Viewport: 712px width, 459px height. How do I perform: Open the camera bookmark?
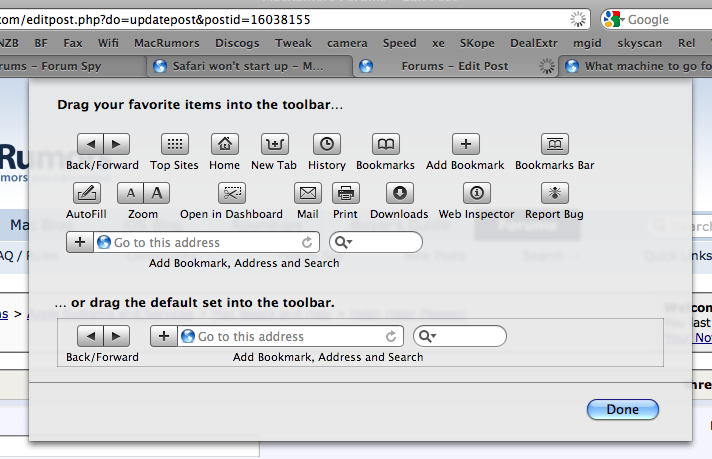(347, 43)
